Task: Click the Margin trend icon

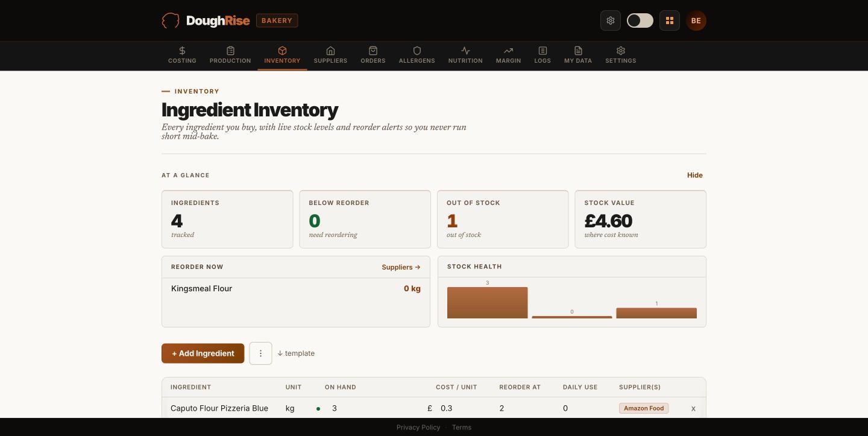Action: pos(508,51)
